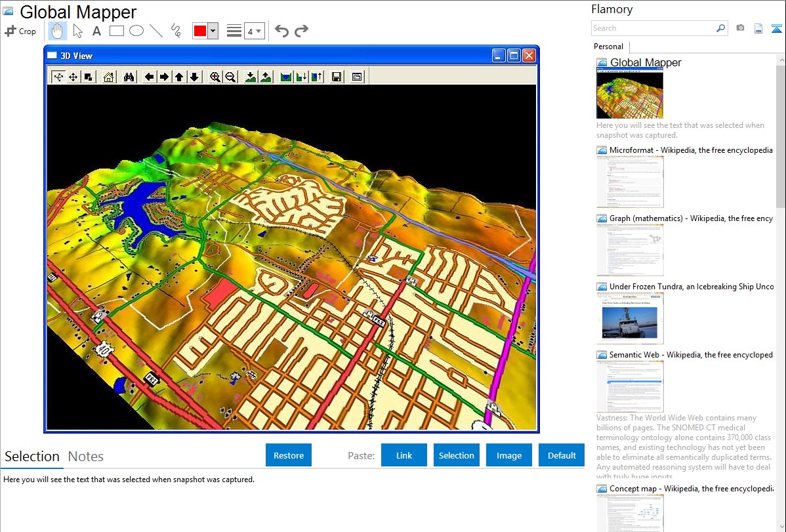Click the red annotation color swatch

click(200, 31)
